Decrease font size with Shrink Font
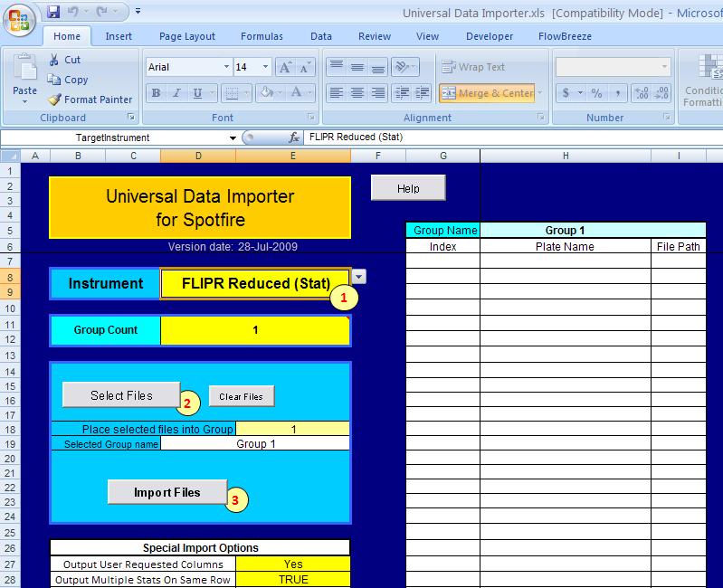 [305, 67]
